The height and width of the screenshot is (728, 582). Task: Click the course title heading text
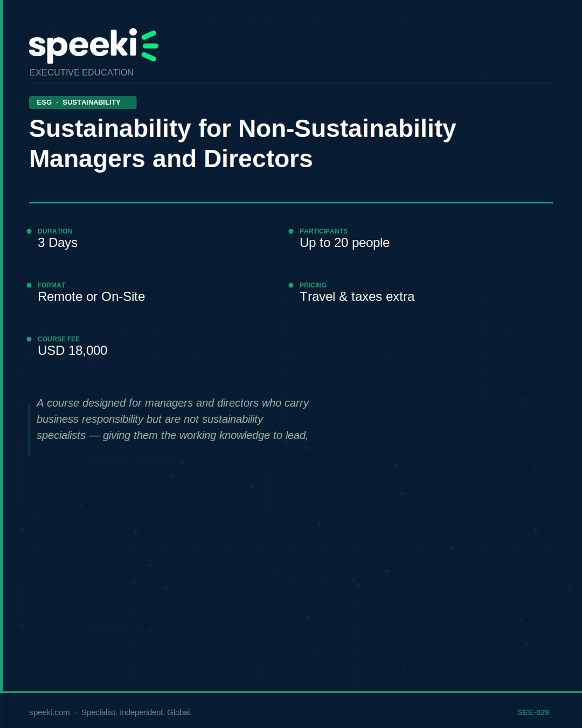[242, 143]
